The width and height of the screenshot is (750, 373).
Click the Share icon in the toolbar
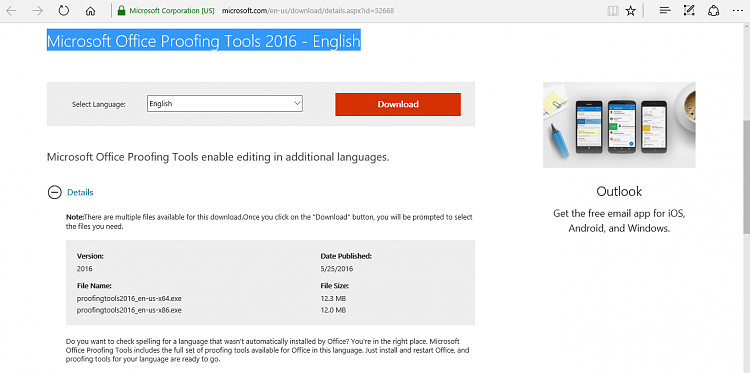coord(714,11)
